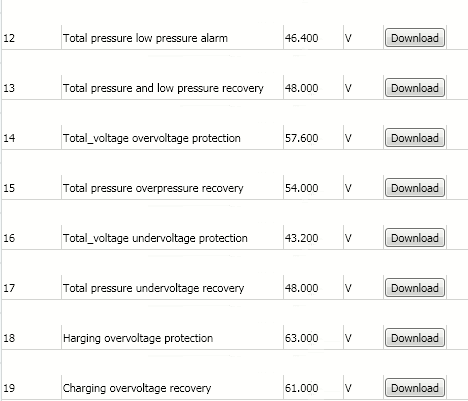Download Harging overvoltage protection setting
This screenshot has height=401, width=468.
click(415, 338)
